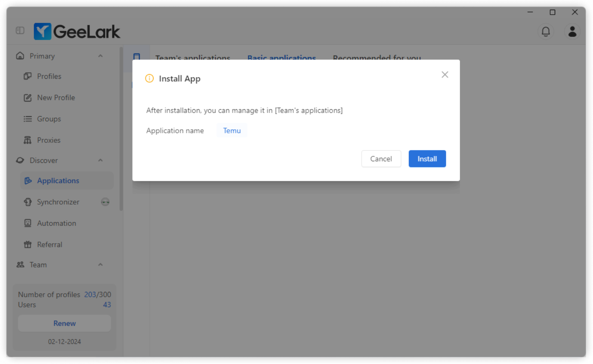593x364 pixels.
Task: Click the New Profile pencil icon
Action: 27,98
